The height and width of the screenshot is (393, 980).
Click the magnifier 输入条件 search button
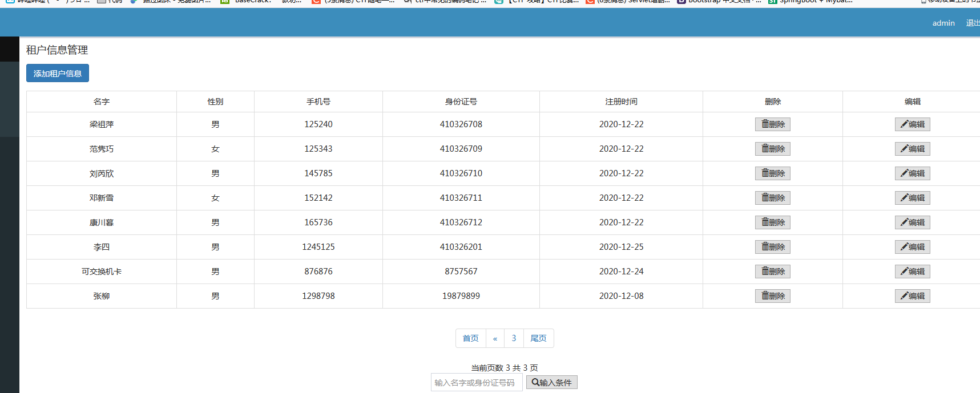pyautogui.click(x=551, y=382)
